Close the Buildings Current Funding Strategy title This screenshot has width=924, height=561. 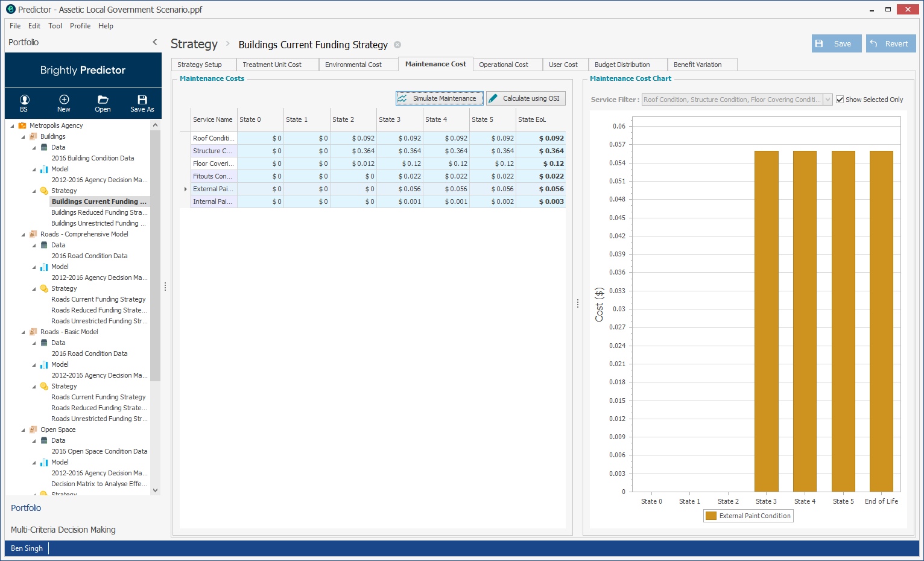tap(397, 45)
